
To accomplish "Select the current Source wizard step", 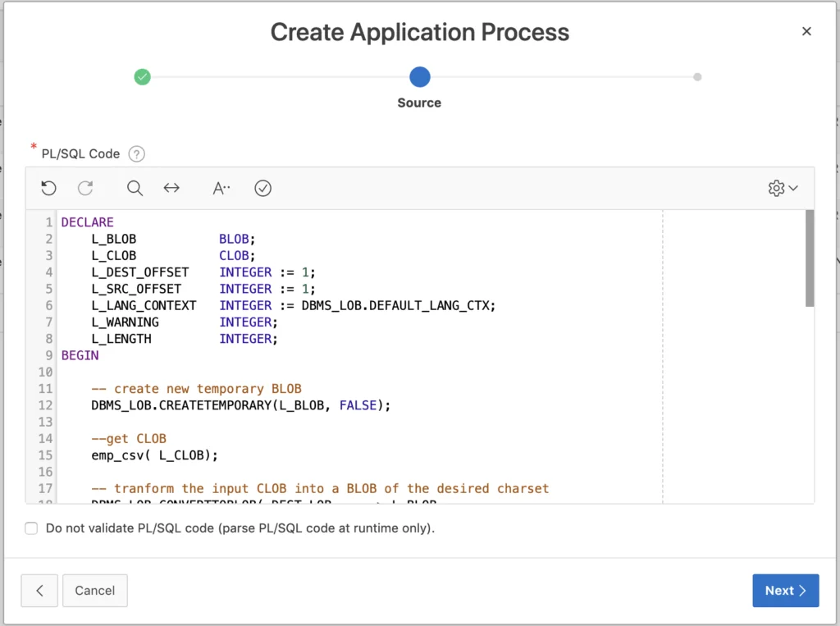I will [420, 77].
